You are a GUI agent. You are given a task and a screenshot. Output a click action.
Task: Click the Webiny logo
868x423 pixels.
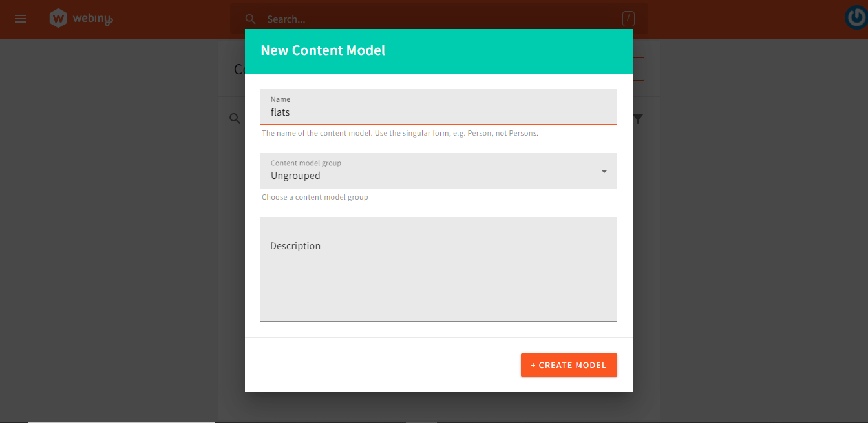(81, 19)
